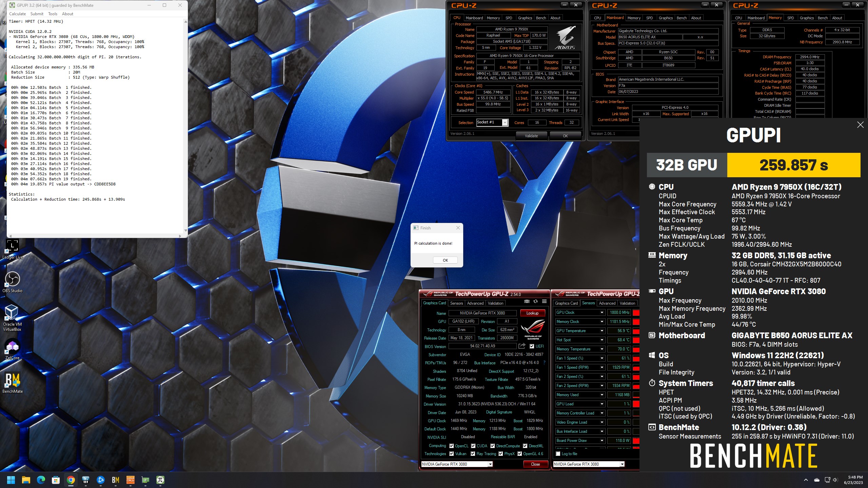868x488 pixels.
Task: Click GPU Clock red sensor graph bar
Action: [636, 312]
